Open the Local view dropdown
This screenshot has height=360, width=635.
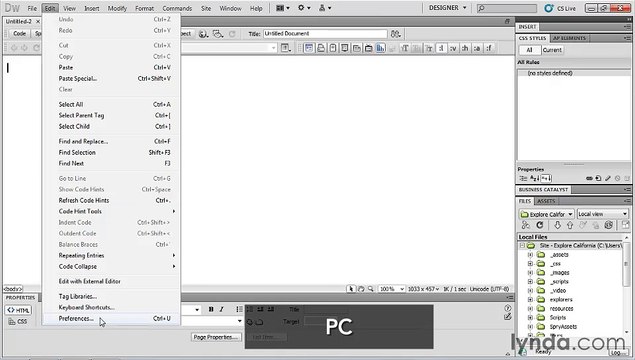(x=603, y=214)
